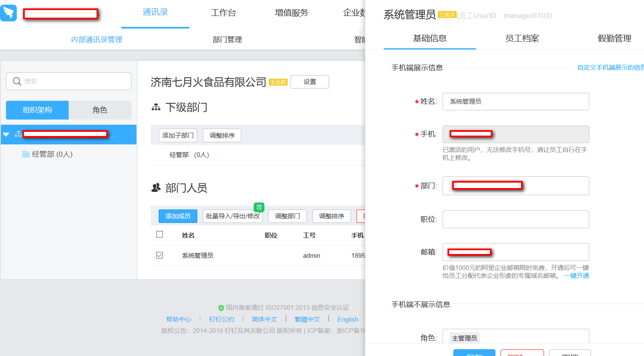
Task: Open the 员工档案 tab
Action: tap(522, 39)
